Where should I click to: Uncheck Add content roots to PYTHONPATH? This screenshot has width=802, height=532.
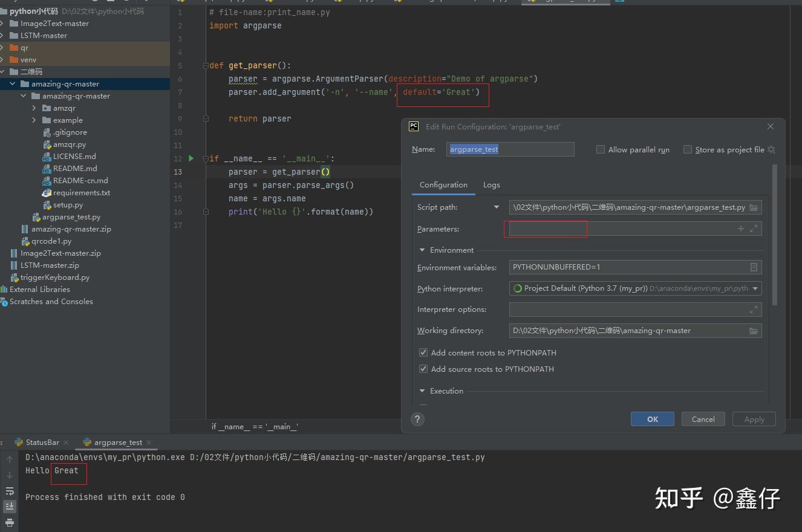[x=423, y=352]
